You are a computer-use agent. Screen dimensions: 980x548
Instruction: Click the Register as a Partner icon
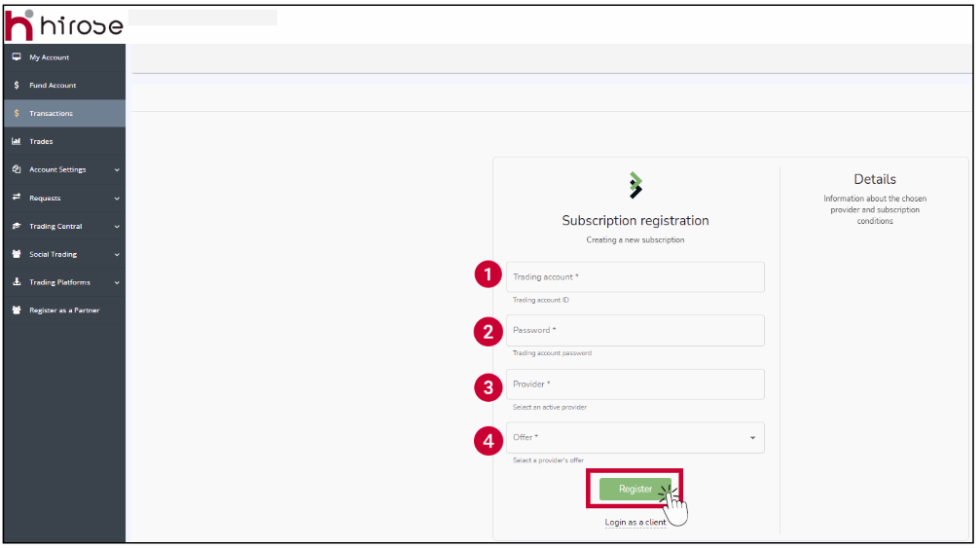point(17,311)
